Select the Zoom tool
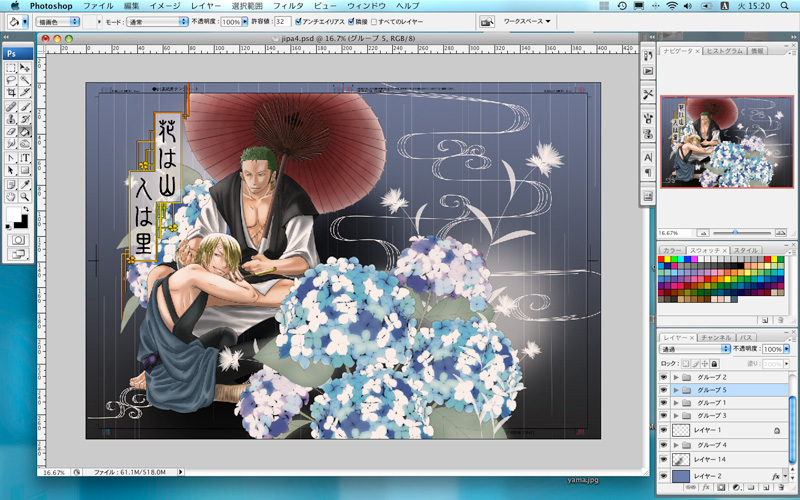This screenshot has height=500, width=800. pos(24,196)
